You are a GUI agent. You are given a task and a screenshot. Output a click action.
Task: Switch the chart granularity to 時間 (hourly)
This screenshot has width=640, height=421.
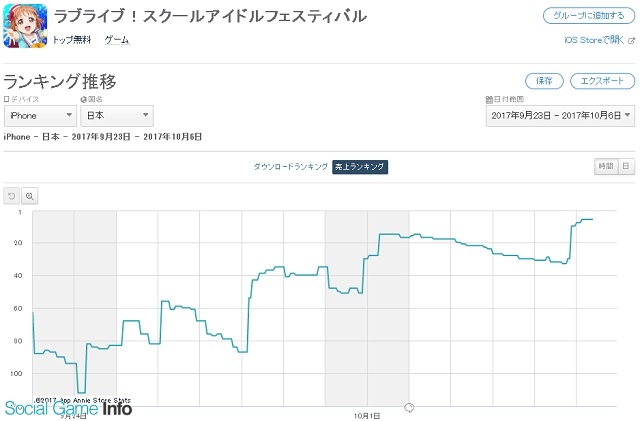[x=606, y=166]
